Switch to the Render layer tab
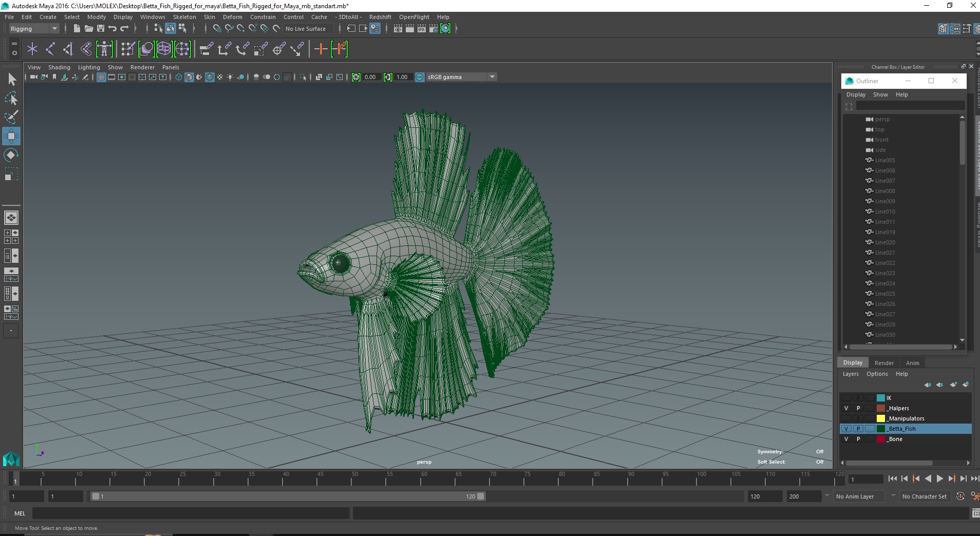Screen dimensions: 980x536 884,363
